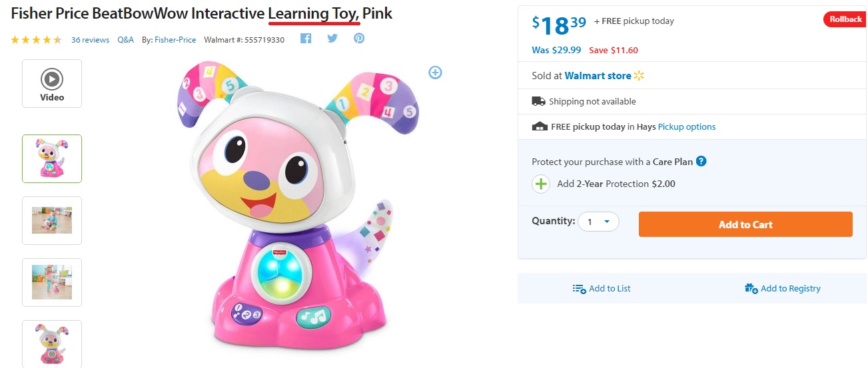Pin product with Pinterest icon
This screenshot has width=868, height=368.
click(x=359, y=39)
